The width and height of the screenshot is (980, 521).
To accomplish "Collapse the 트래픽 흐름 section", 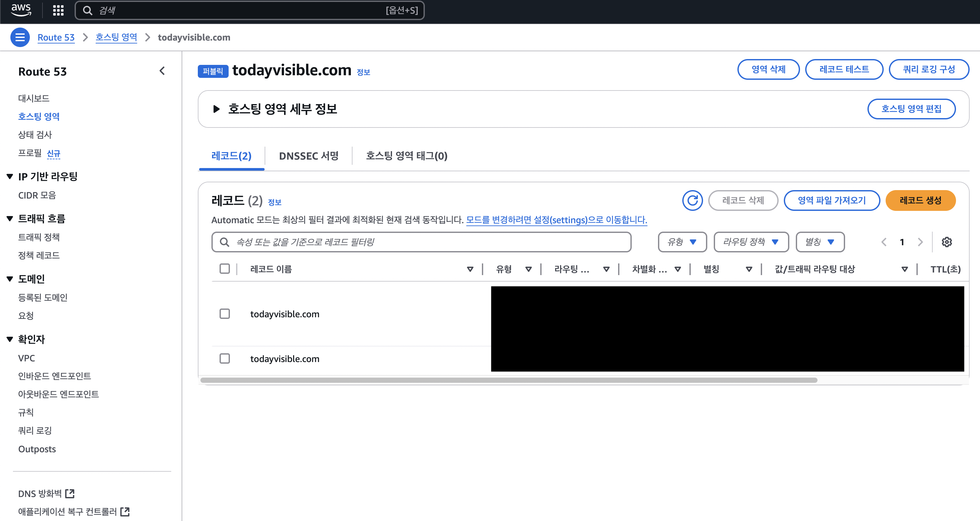I will tap(10, 218).
